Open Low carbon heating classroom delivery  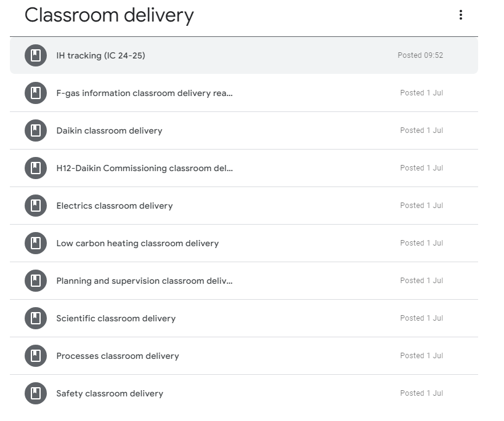(137, 243)
